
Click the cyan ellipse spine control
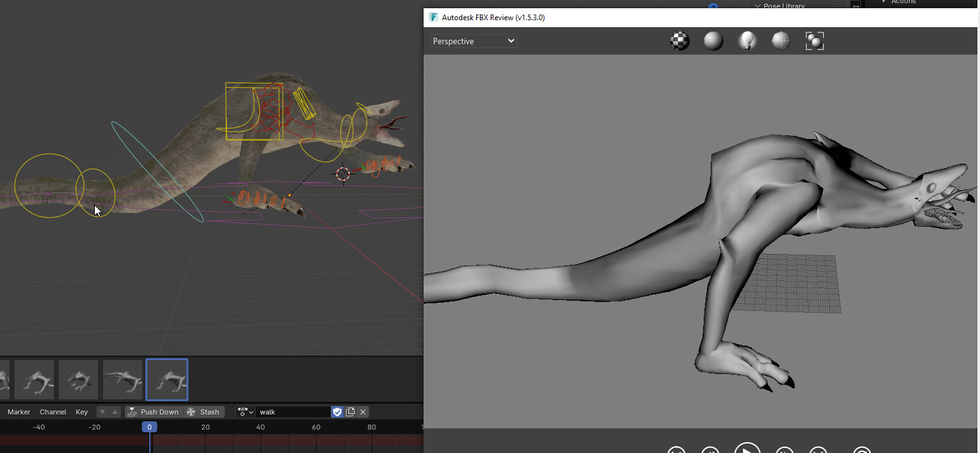click(157, 172)
